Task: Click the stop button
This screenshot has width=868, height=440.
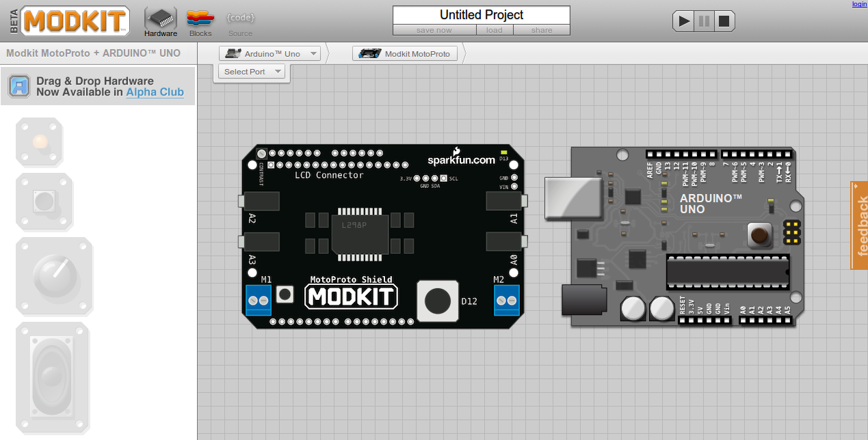Action: pyautogui.click(x=724, y=20)
